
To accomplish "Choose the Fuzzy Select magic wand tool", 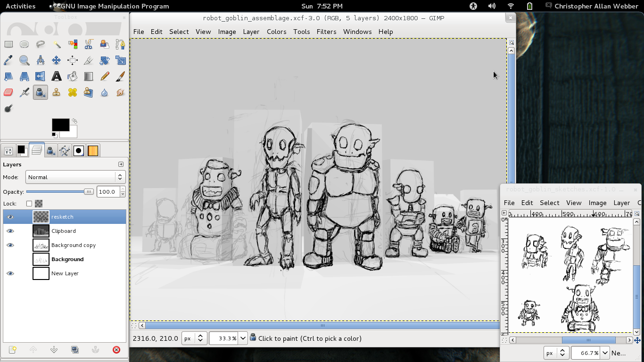I will click(57, 44).
